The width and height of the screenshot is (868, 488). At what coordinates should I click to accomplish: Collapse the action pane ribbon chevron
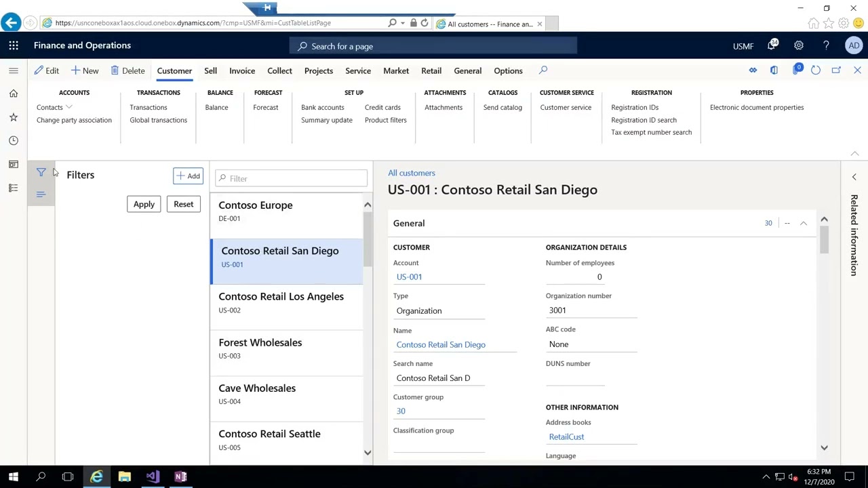[x=854, y=154]
